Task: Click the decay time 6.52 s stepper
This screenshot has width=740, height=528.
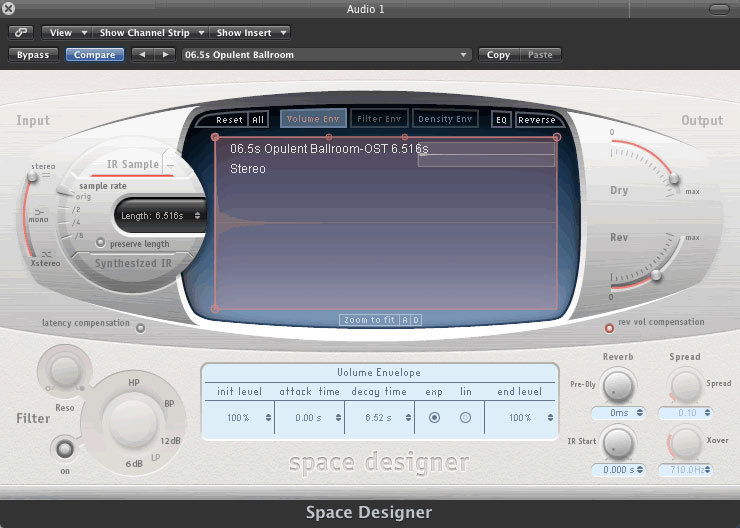Action: click(408, 418)
